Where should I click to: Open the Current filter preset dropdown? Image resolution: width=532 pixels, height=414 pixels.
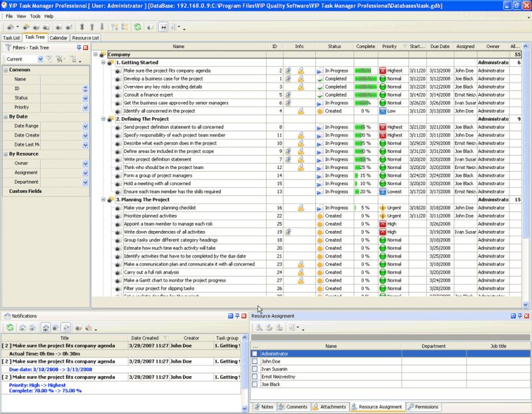pyautogui.click(x=41, y=59)
